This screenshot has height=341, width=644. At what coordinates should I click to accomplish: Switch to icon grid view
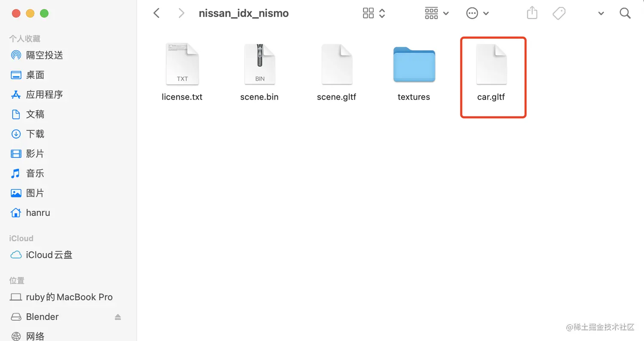click(368, 13)
